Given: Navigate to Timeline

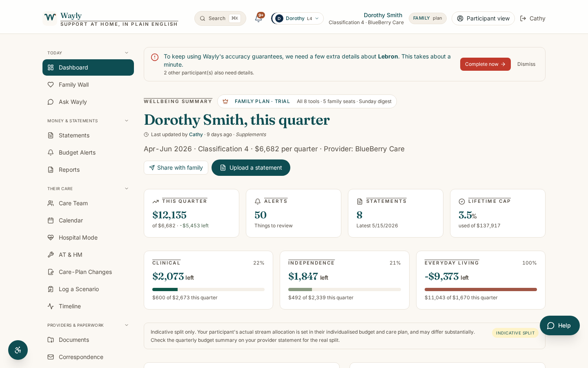Looking at the screenshot, I should 88,306.
